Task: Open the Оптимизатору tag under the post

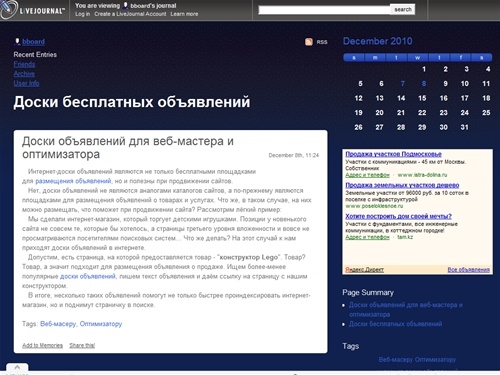Action: (x=101, y=324)
